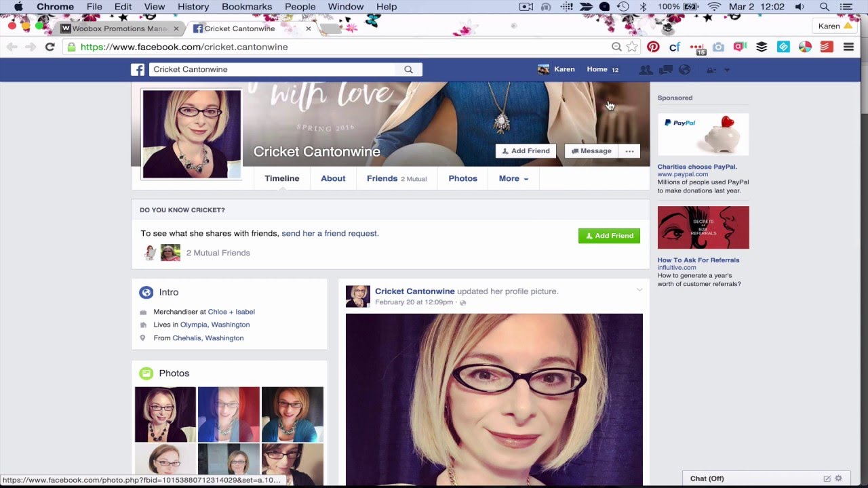868x488 pixels.
Task: Open the Privacy Shortcuts lock icon
Action: tap(711, 70)
